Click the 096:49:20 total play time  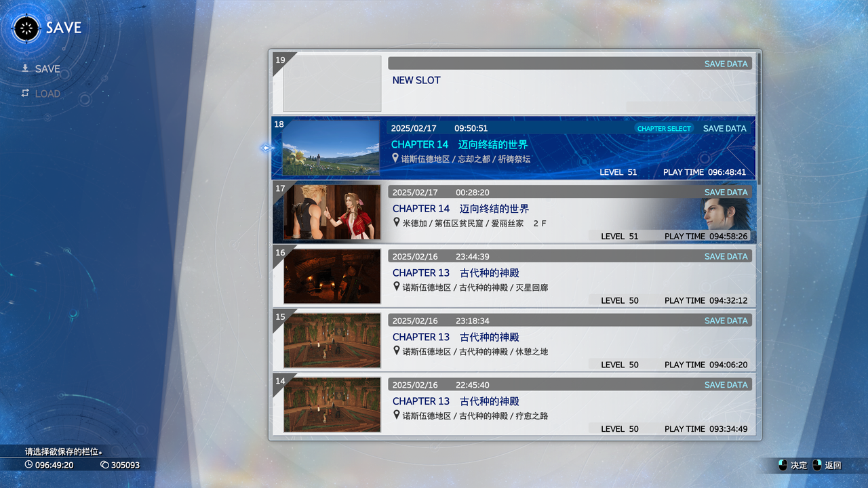[x=54, y=465]
